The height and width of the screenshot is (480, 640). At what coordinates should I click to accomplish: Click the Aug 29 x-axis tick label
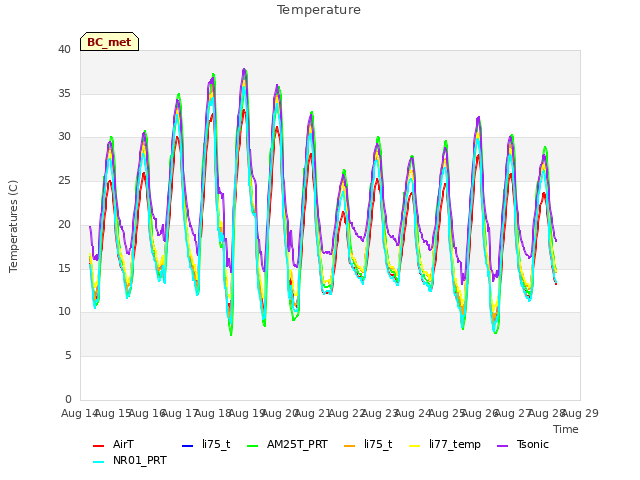(x=580, y=413)
